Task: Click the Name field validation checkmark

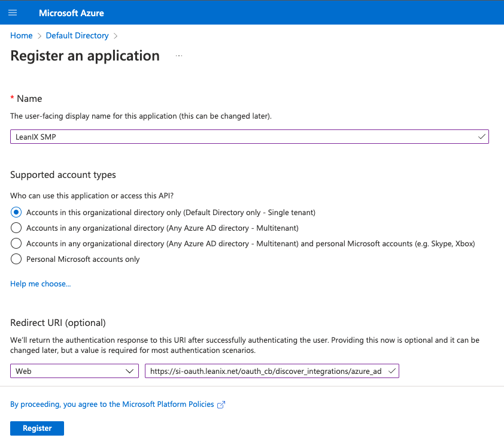Action: point(481,137)
